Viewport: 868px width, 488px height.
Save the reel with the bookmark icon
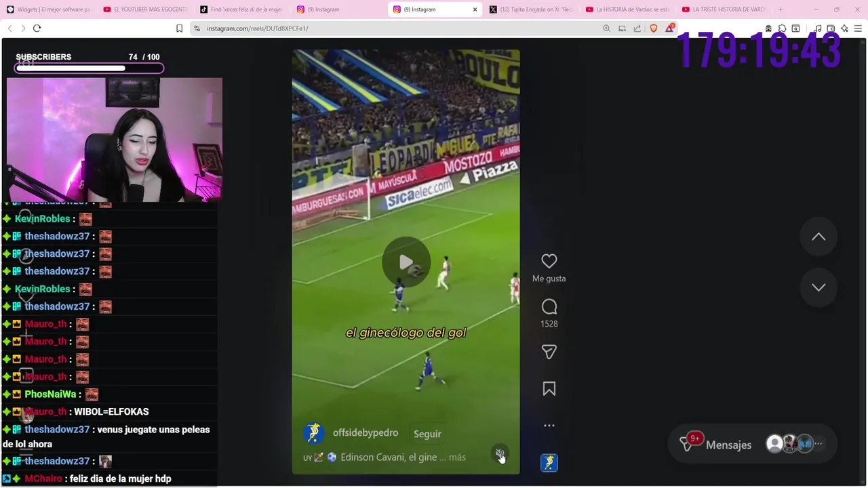[549, 389]
